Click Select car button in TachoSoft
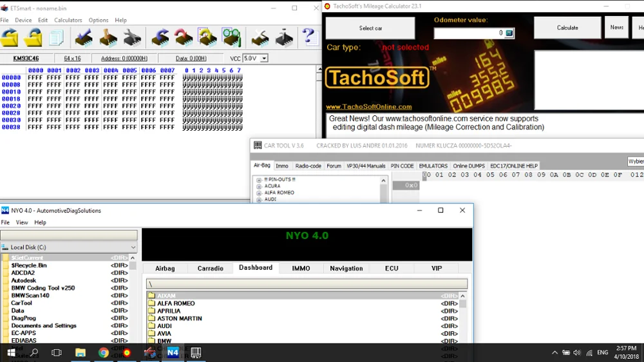Image resolution: width=644 pixels, height=362 pixels. click(370, 28)
